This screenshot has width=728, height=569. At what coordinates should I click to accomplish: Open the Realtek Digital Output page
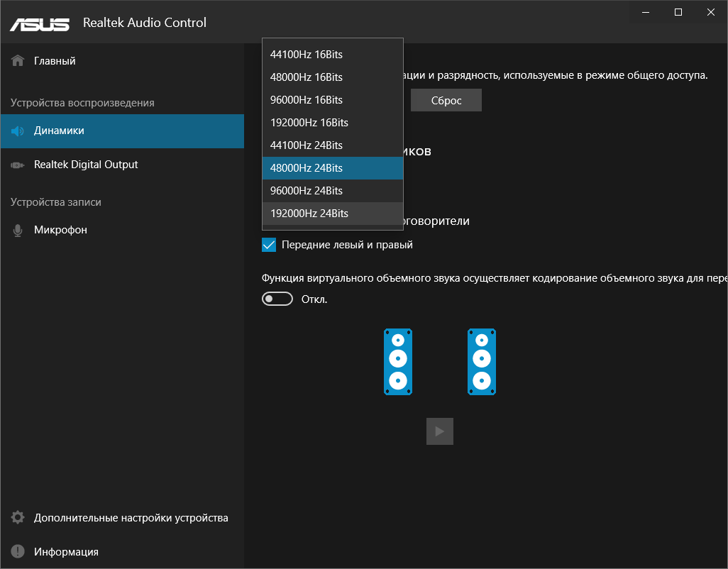click(86, 165)
